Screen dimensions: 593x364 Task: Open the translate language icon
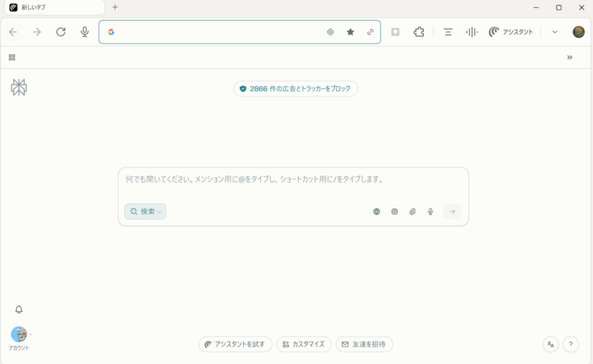click(x=551, y=344)
